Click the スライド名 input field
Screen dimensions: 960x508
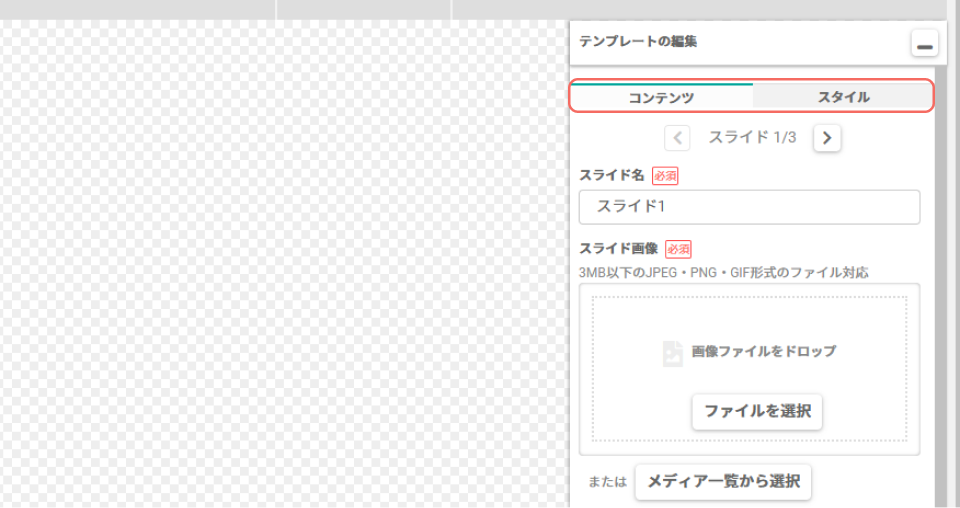[749, 207]
